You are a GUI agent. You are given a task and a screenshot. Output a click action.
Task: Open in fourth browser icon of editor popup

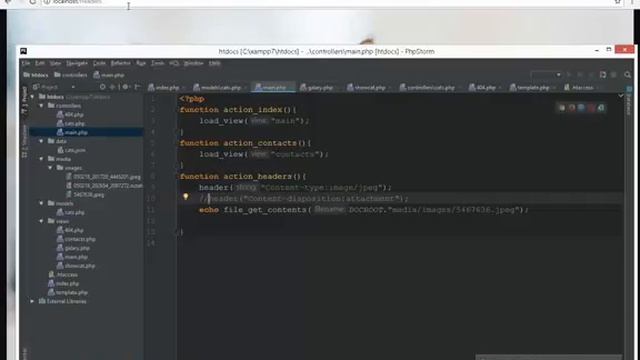coord(591,108)
